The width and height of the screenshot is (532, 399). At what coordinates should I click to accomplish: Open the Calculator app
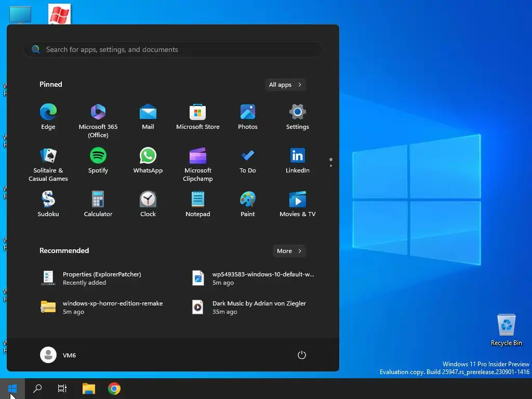point(98,204)
